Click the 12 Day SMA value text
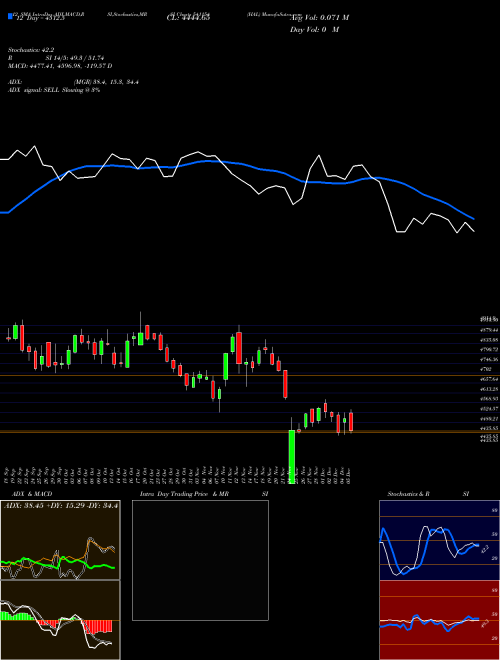 coord(39,18)
